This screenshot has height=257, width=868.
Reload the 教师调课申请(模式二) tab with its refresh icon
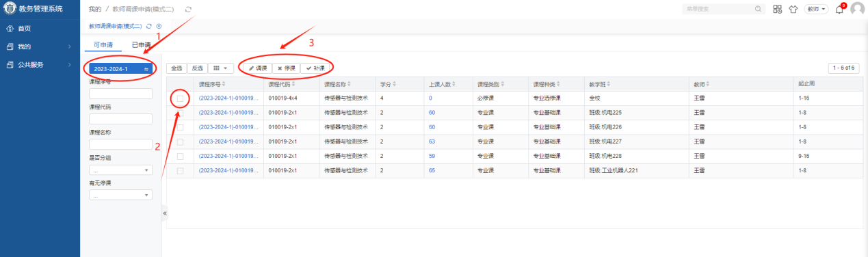(149, 26)
